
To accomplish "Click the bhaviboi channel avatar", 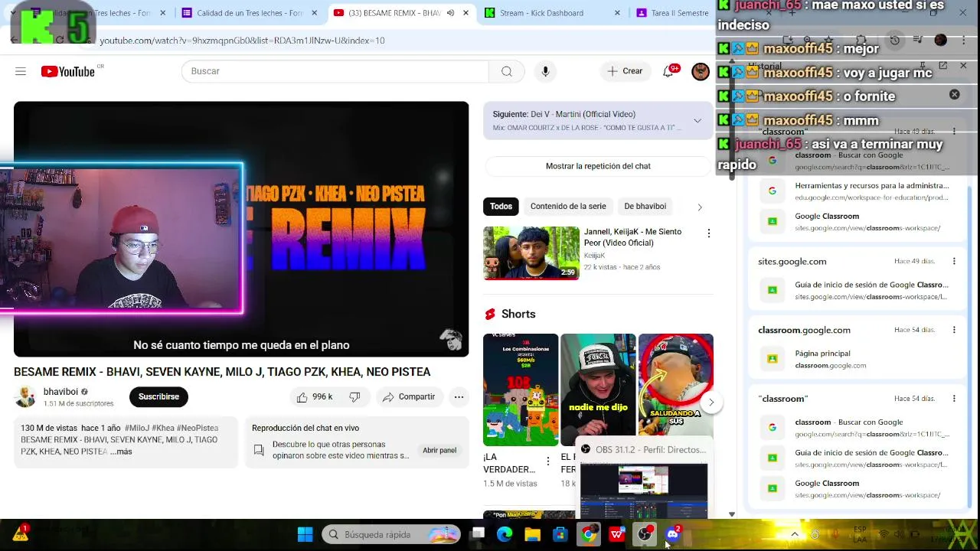I will coord(25,396).
